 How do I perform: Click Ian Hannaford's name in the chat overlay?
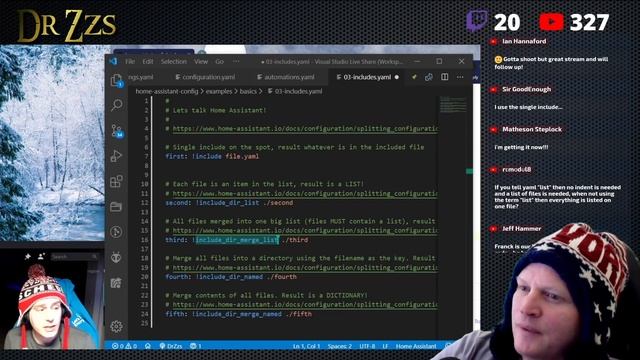pyautogui.click(x=524, y=41)
